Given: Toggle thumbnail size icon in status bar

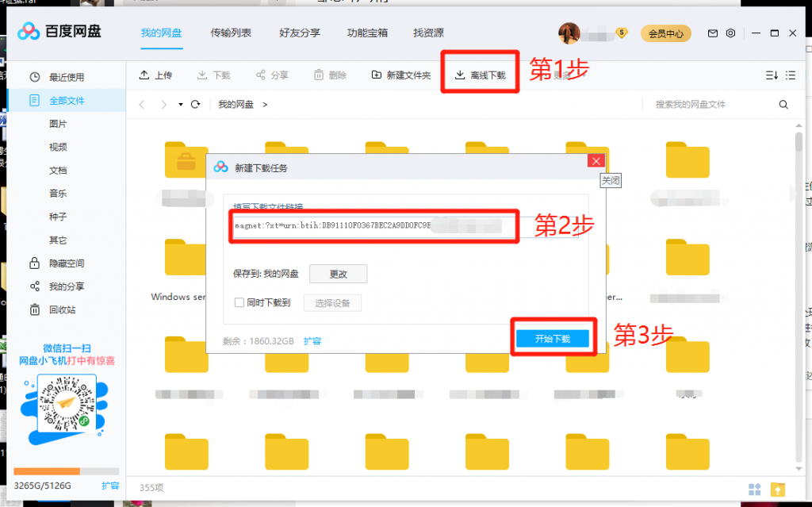Looking at the screenshot, I should (x=755, y=489).
